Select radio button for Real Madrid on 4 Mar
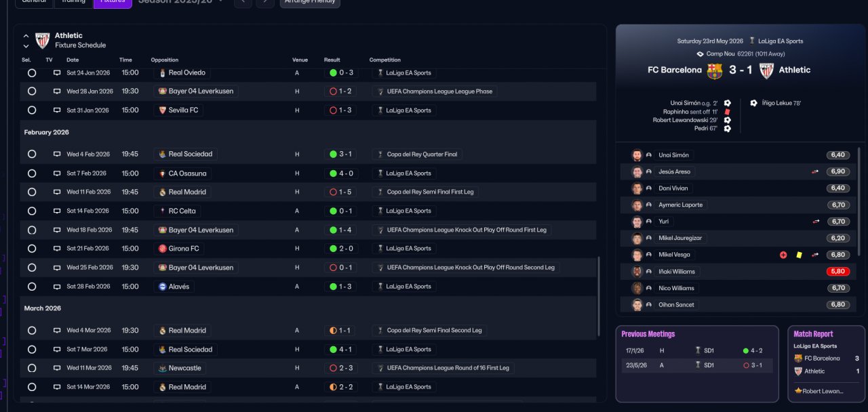Screen dimensions: 868x412 click(x=32, y=331)
